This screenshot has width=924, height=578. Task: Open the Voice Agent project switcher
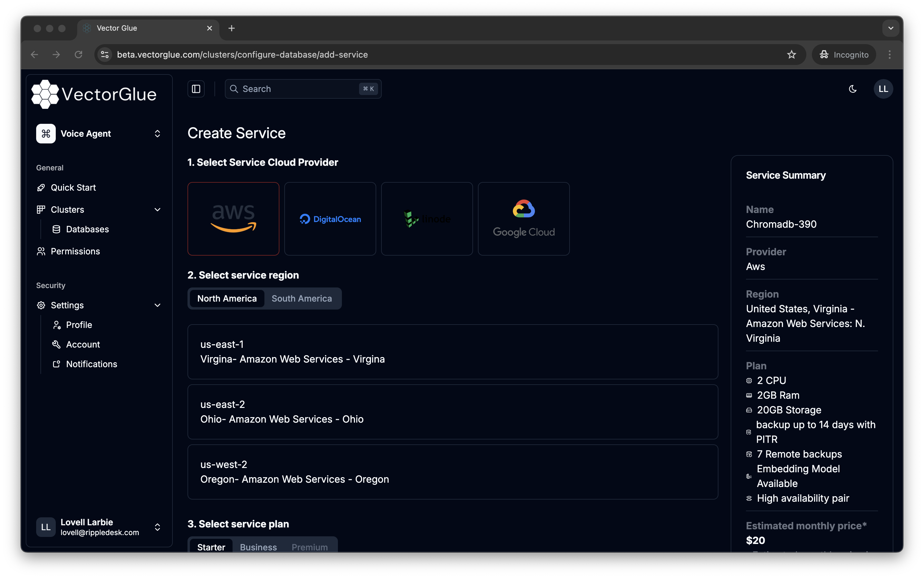tap(99, 133)
